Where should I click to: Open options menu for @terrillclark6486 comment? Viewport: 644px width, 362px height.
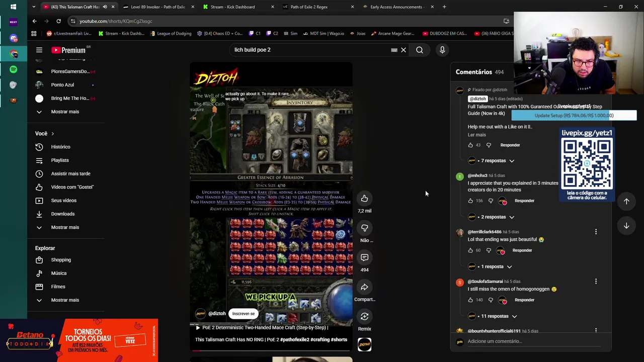(596, 232)
